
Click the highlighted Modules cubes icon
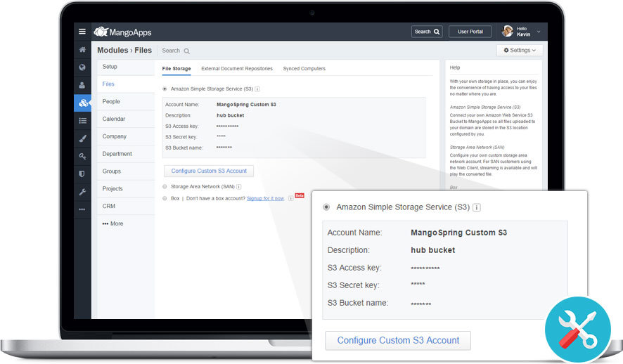(x=83, y=103)
